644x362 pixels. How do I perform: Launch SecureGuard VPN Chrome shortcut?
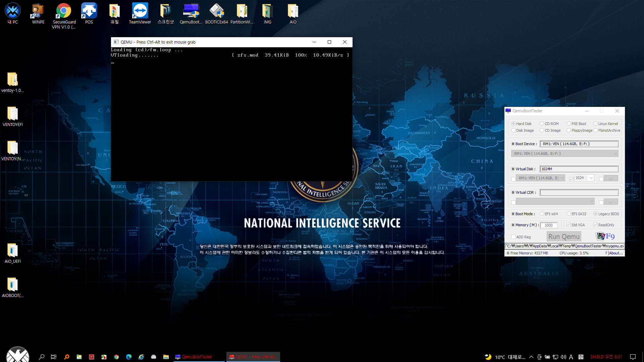64,16
